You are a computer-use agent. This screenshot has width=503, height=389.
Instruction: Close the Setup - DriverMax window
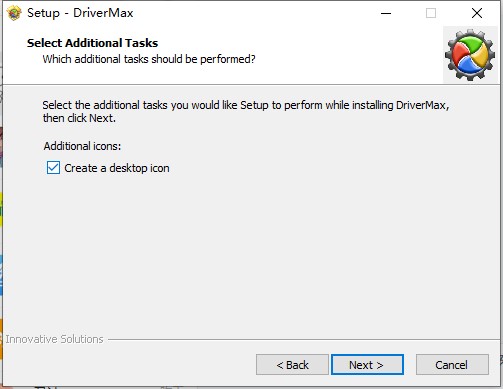477,13
